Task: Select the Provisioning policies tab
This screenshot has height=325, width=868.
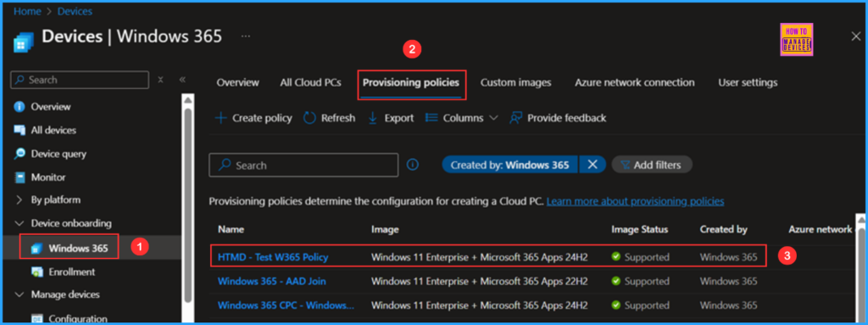Action: tap(411, 82)
